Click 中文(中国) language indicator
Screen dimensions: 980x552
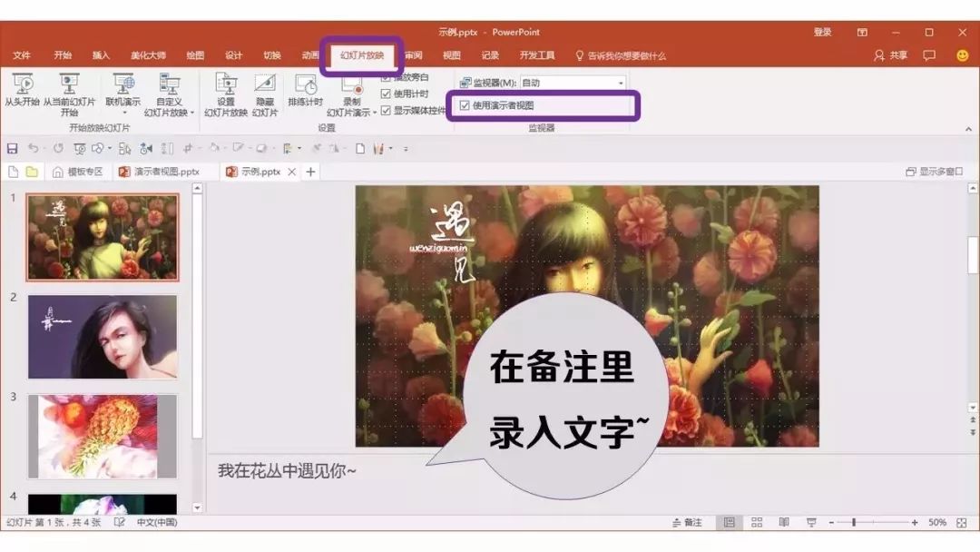tap(156, 523)
